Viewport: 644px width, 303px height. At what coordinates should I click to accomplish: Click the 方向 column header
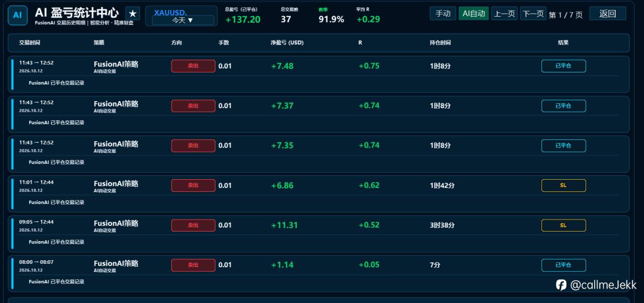[x=177, y=43]
